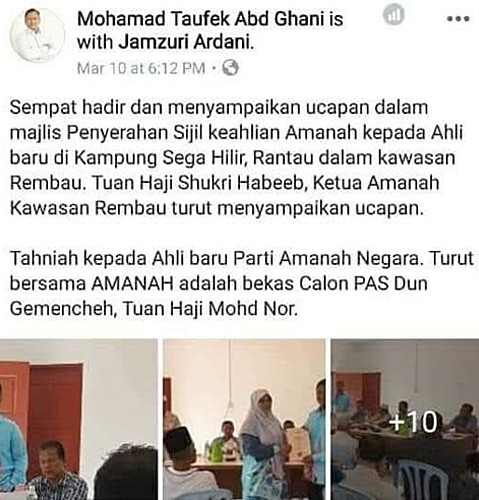This screenshot has height=500, width=479.
Task: Click the Mar 10 at 6:12 PM timestamp
Action: (x=141, y=68)
